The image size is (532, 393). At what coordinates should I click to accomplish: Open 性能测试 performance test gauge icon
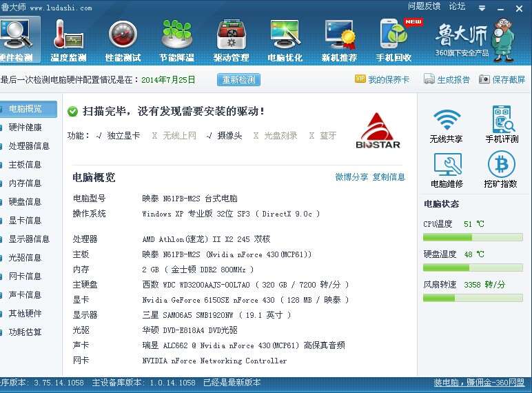point(123,41)
